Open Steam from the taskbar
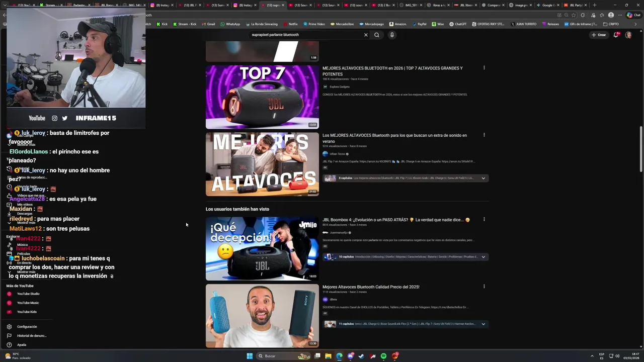Screen dimensions: 644x362 point(361,356)
